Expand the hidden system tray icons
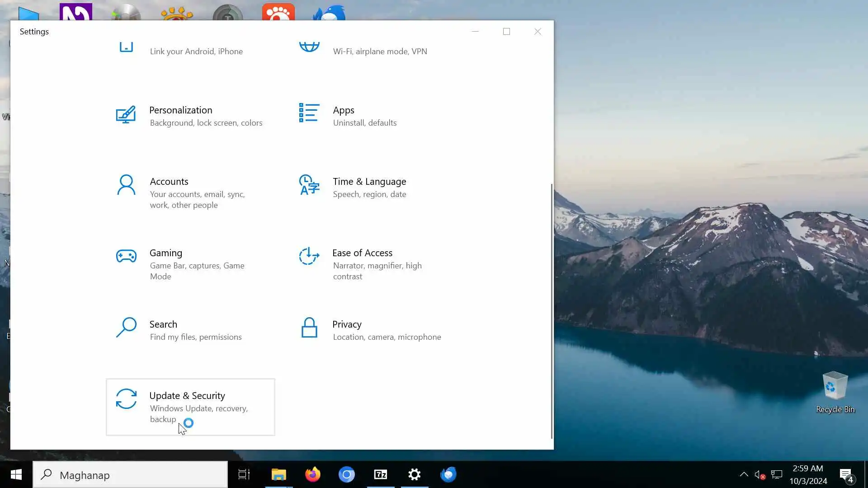This screenshot has height=488, width=868. point(744,474)
